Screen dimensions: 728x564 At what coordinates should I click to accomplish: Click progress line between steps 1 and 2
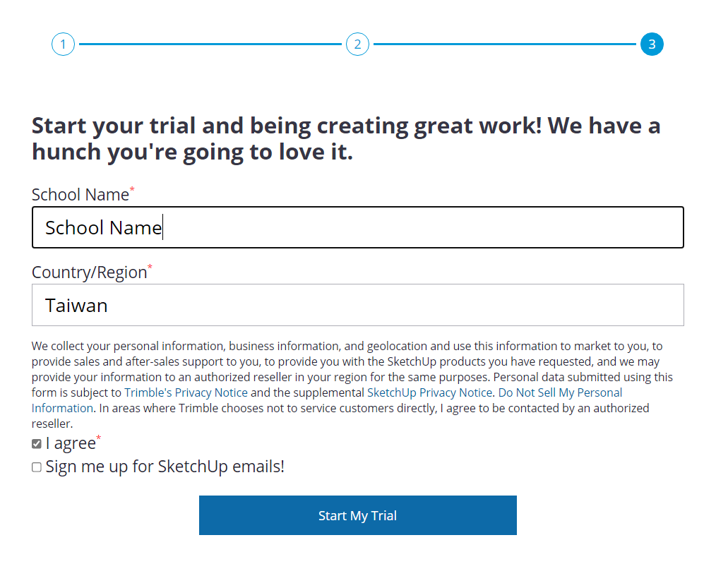click(x=210, y=44)
